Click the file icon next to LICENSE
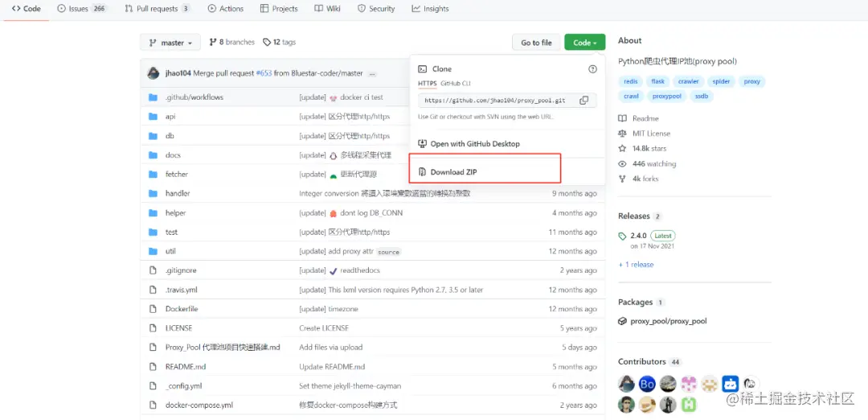Viewport: 868px width, 420px height. point(154,328)
